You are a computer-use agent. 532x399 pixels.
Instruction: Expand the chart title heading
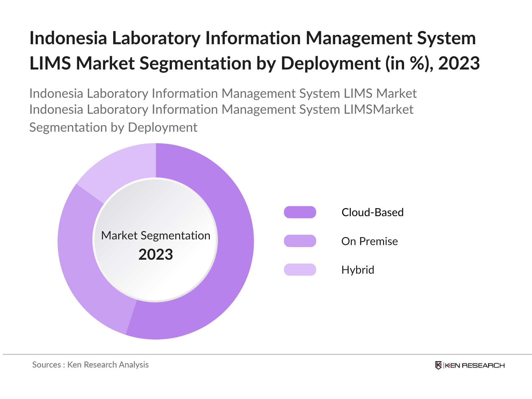(x=254, y=50)
